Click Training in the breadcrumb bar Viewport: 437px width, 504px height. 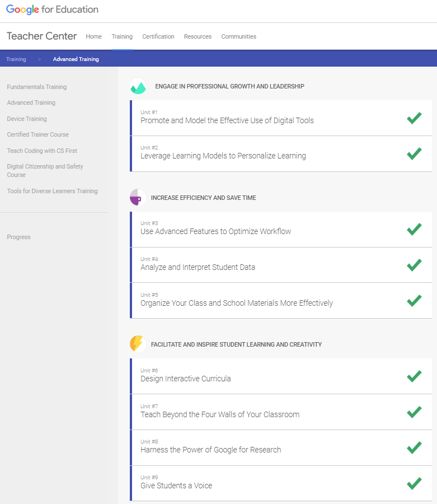pos(16,59)
